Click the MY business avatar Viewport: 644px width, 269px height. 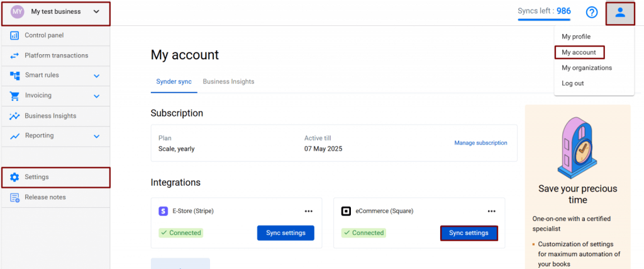click(x=18, y=11)
